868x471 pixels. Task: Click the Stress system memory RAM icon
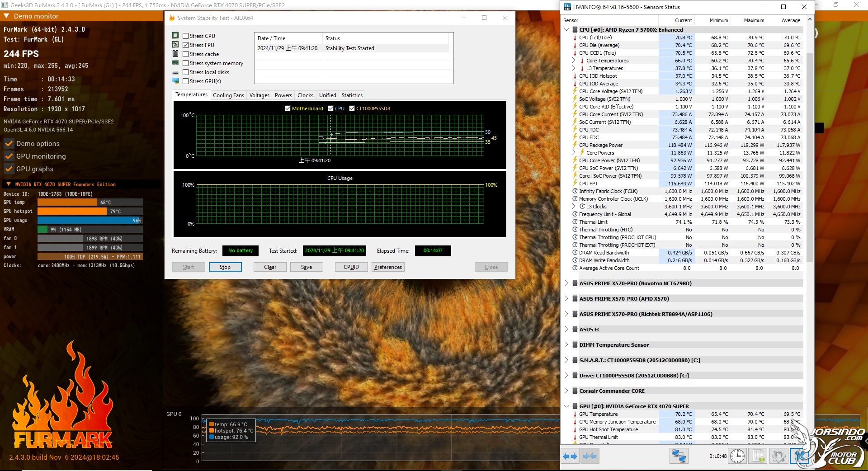[x=175, y=63]
